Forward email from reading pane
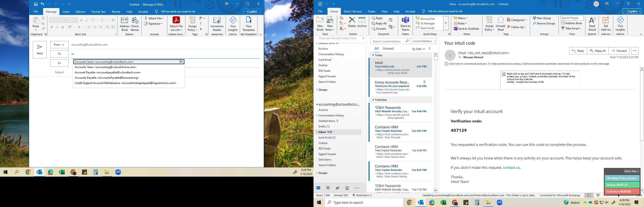Viewport: 644px width, 207px height. [x=619, y=51]
